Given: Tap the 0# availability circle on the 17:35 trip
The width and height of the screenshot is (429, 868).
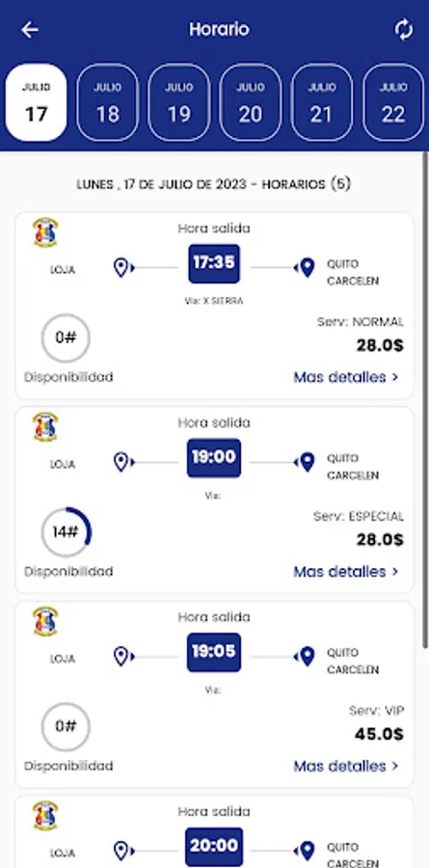Looking at the screenshot, I should [66, 338].
